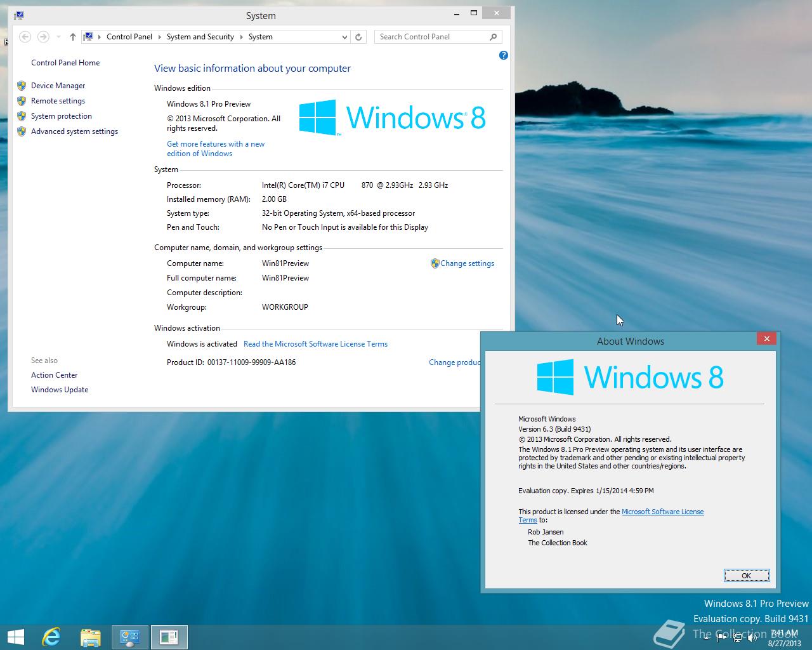Open System protection

(62, 116)
